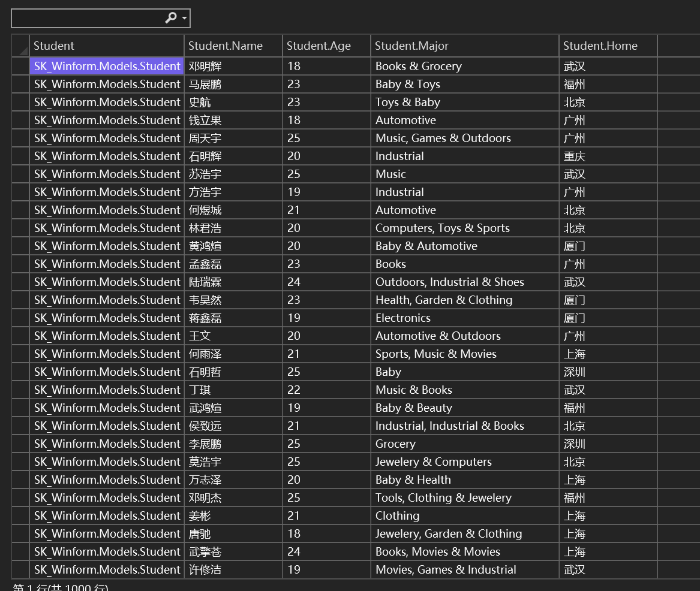Click the Music, Games & Outdoors major cell

tap(465, 138)
